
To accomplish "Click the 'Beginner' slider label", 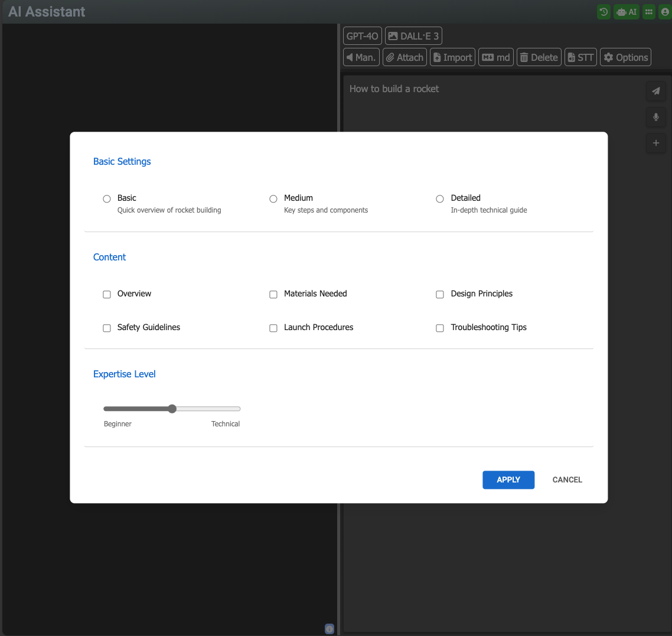I will pyautogui.click(x=118, y=424).
